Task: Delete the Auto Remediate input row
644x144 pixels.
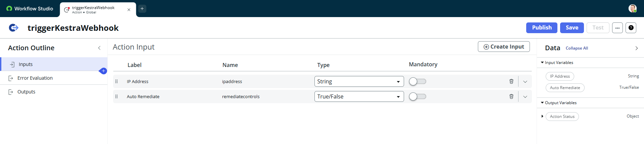Action: (511, 96)
